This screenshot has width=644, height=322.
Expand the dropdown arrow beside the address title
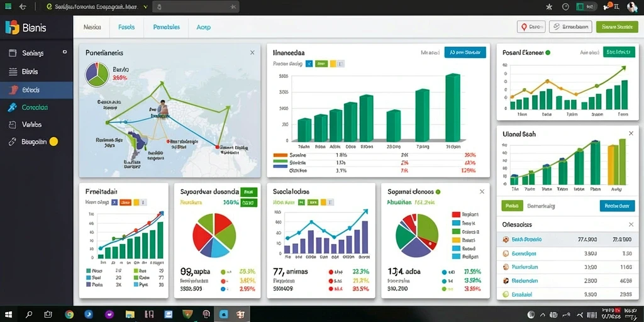click(x=145, y=7)
